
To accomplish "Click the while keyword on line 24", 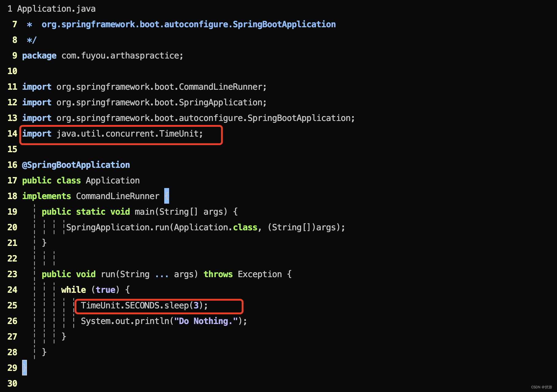I will pyautogui.click(x=74, y=290).
